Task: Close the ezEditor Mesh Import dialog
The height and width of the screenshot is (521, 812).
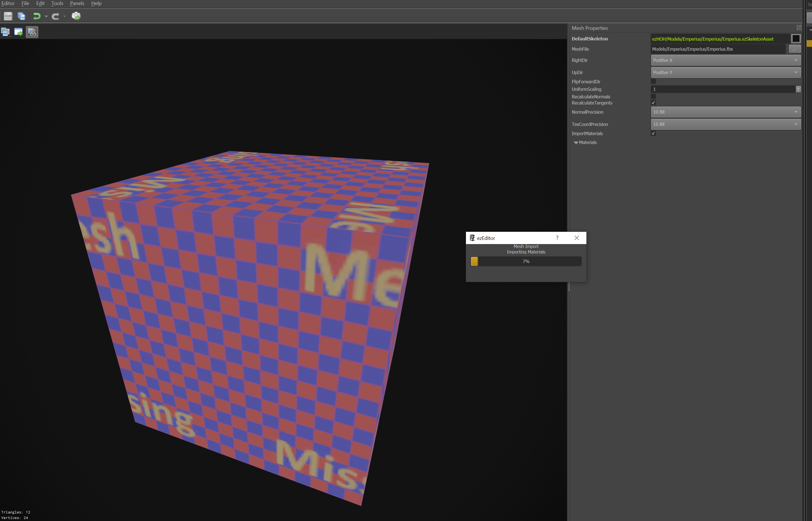Action: pos(577,238)
